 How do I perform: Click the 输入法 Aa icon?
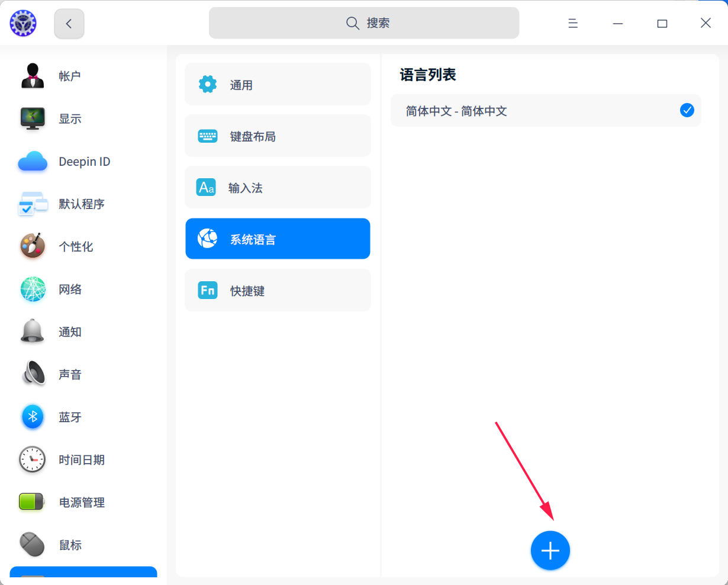(x=207, y=188)
